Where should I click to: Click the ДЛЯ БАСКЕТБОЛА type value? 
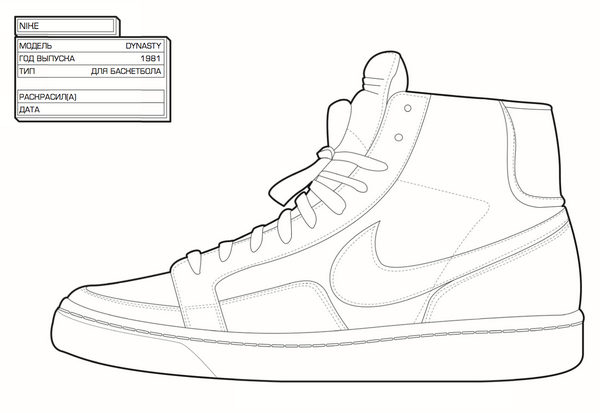(x=126, y=72)
